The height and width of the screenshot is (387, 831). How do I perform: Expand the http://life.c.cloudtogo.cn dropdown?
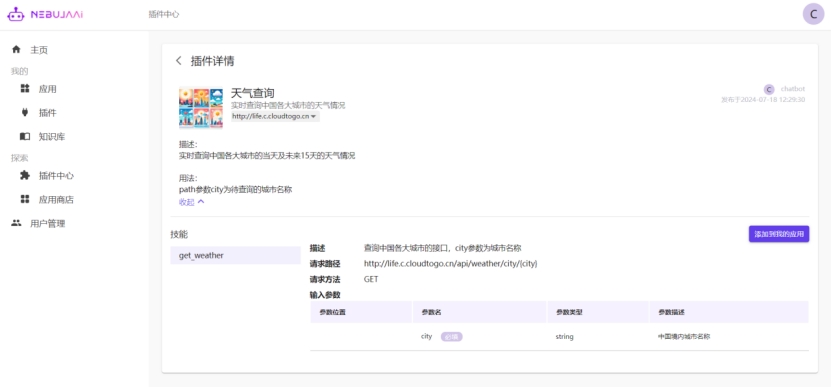[x=275, y=117]
